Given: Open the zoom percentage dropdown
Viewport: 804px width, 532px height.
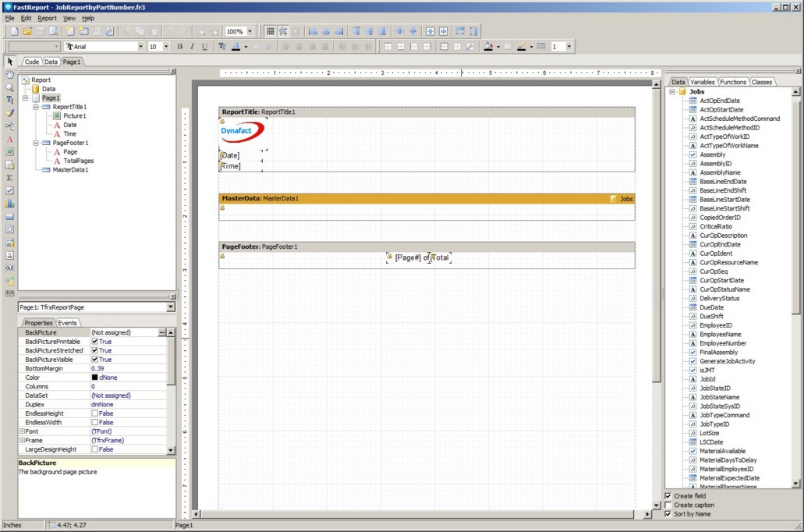Looking at the screenshot, I should 250,31.
